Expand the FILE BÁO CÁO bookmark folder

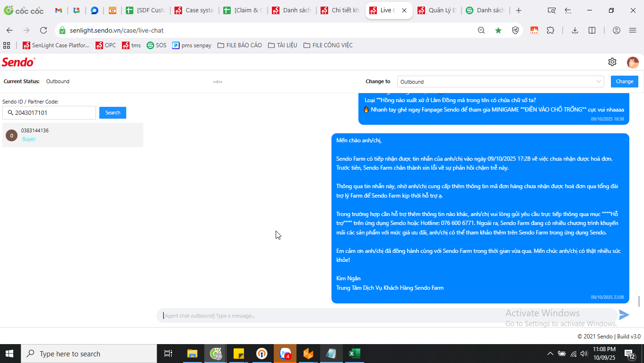pyautogui.click(x=240, y=45)
